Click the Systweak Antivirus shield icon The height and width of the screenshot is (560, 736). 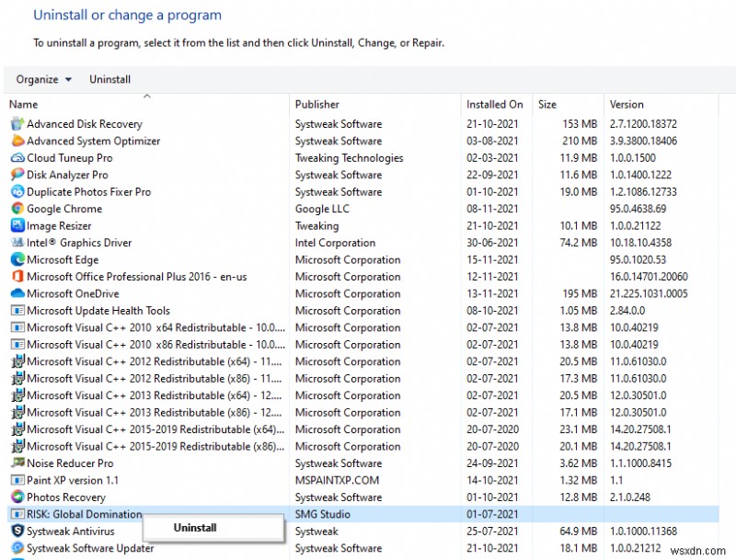pos(17,531)
